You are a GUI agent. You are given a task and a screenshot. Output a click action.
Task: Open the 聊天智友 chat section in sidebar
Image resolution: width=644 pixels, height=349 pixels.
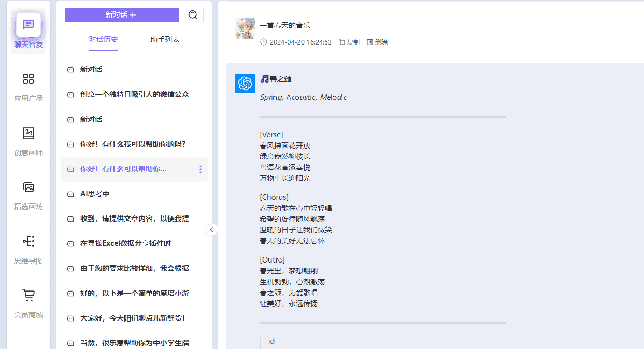coord(28,28)
